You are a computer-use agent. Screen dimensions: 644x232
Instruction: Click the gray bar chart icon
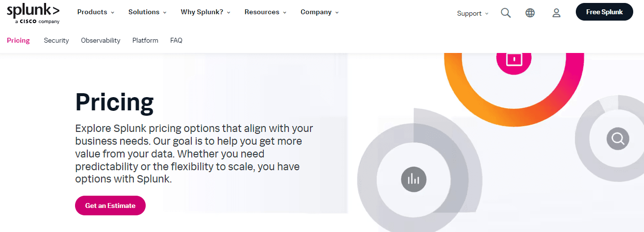pos(414,179)
